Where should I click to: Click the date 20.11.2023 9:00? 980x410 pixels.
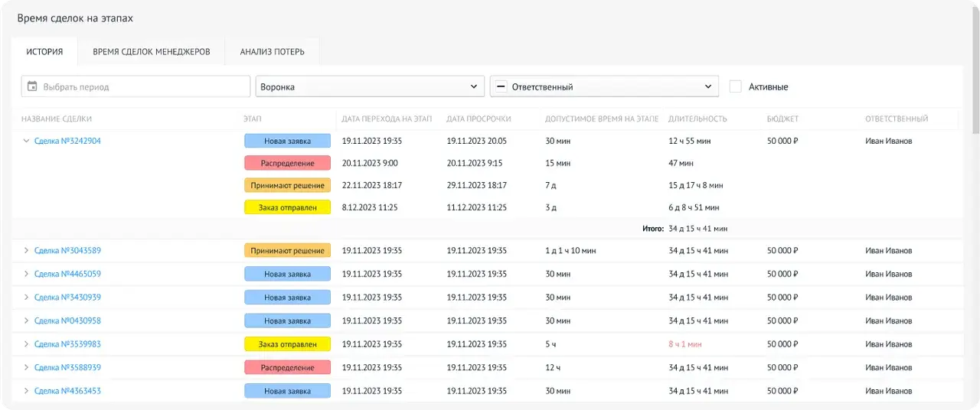pyautogui.click(x=370, y=163)
